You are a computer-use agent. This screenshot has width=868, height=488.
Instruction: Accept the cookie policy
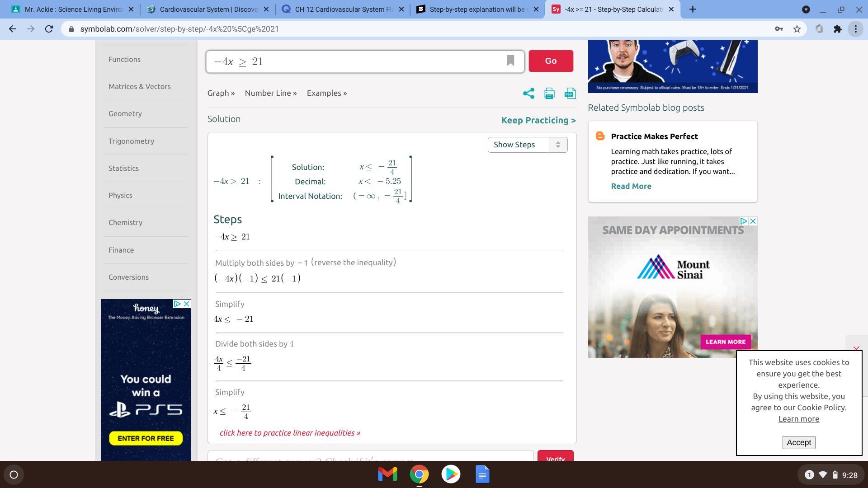click(798, 442)
